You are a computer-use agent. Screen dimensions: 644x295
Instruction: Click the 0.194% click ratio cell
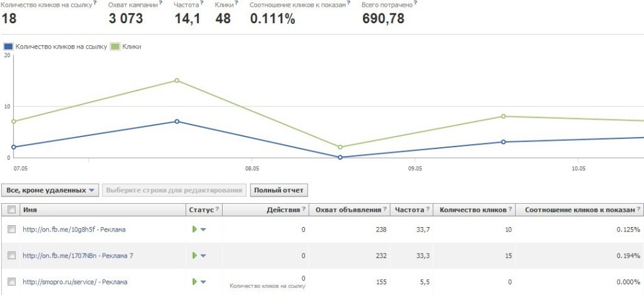pos(628,256)
